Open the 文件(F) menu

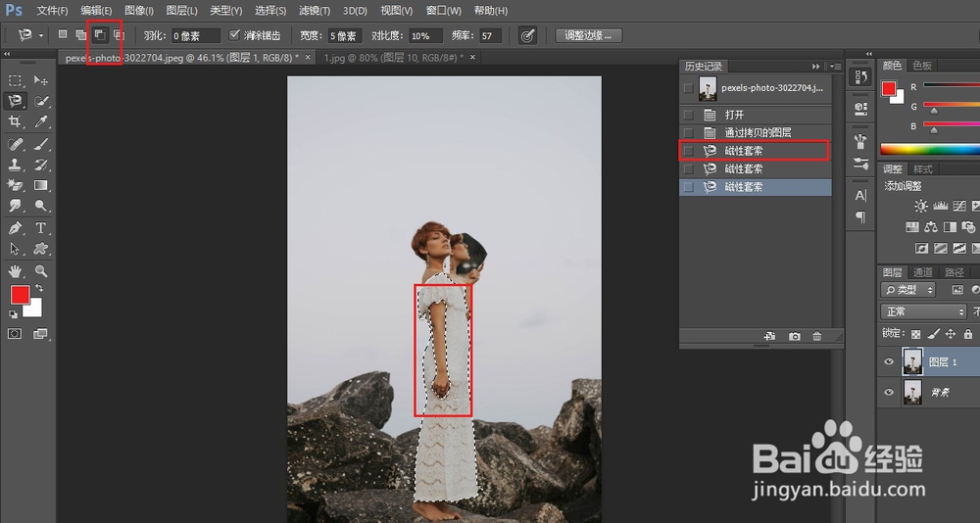(53, 11)
